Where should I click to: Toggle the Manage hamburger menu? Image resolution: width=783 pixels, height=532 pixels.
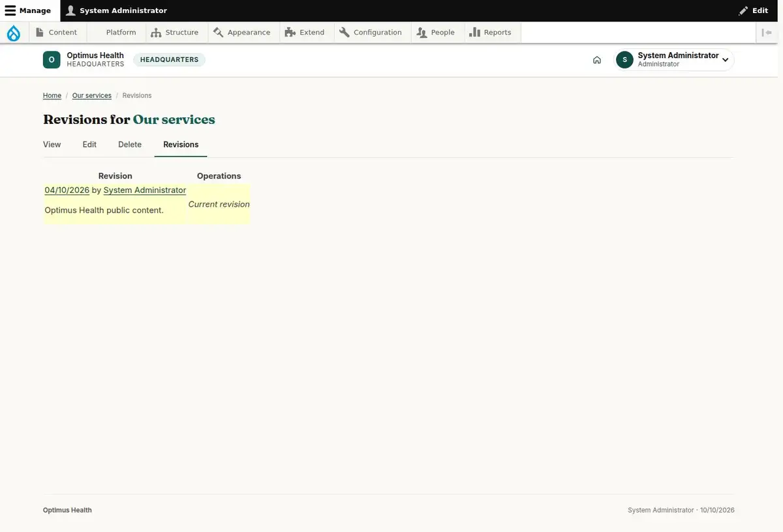(28, 10)
